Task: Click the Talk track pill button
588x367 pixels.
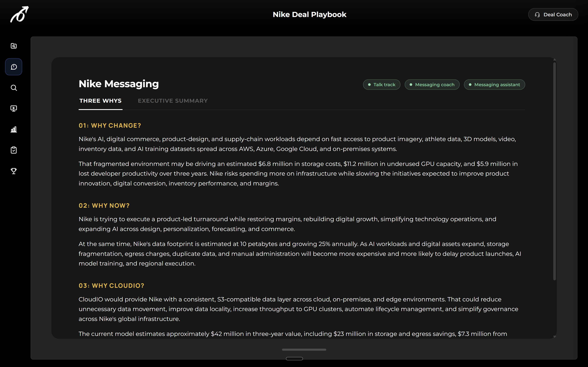Action: (x=382, y=84)
